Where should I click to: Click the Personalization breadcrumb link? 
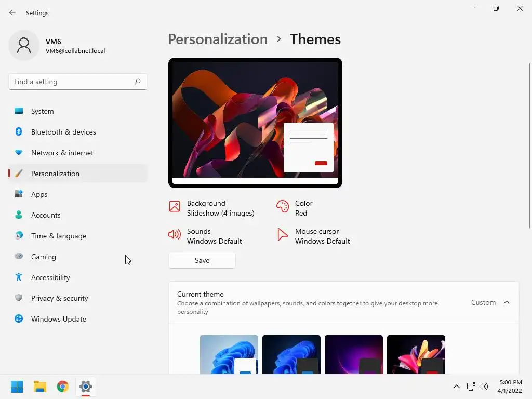[x=218, y=39]
